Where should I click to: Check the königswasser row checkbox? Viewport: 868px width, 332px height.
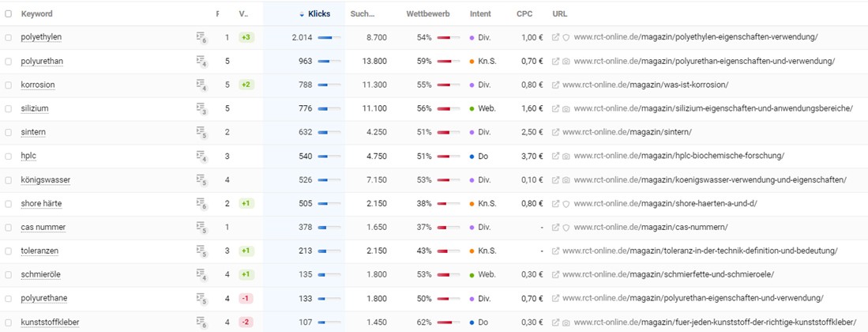(x=8, y=180)
